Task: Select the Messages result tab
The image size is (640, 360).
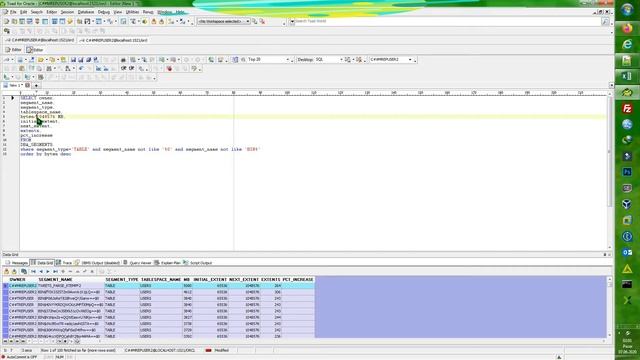Action: (x=17, y=263)
